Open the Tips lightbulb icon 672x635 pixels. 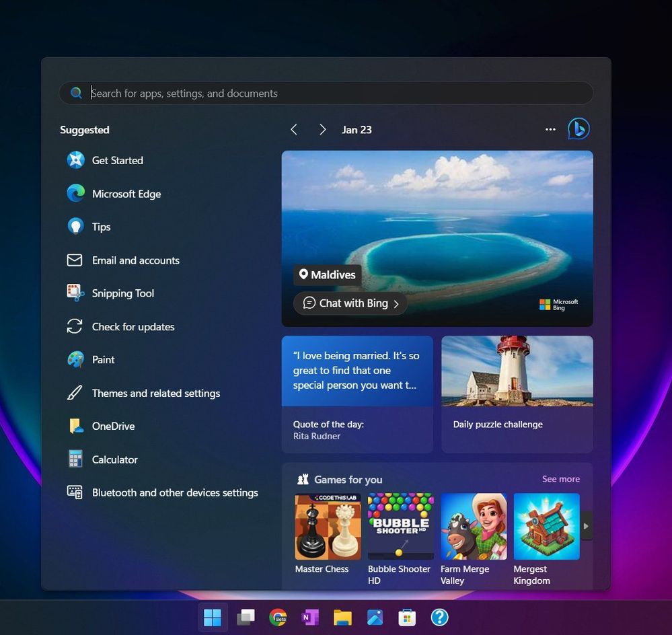coord(75,226)
